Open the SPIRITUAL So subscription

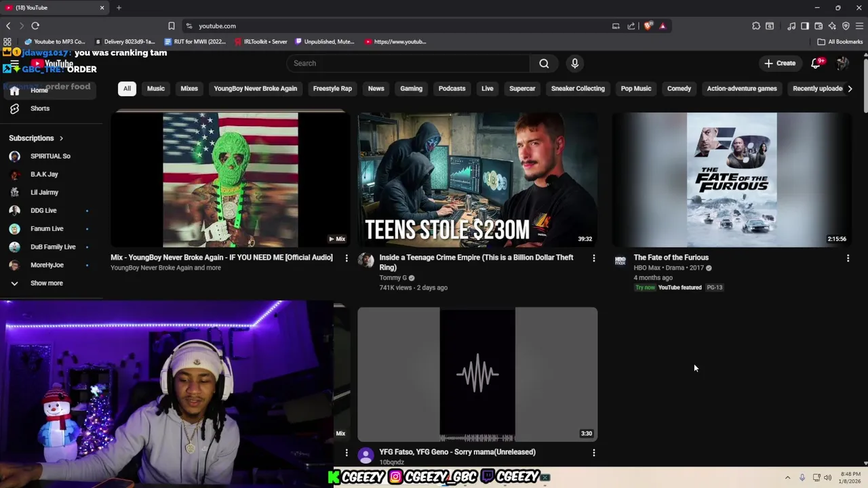[x=50, y=156]
